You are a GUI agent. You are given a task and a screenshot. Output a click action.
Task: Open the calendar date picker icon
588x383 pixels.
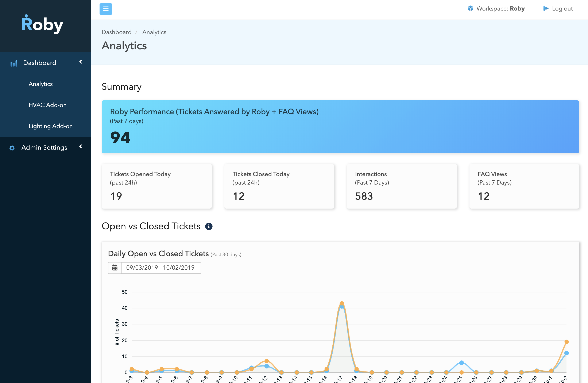tap(115, 268)
